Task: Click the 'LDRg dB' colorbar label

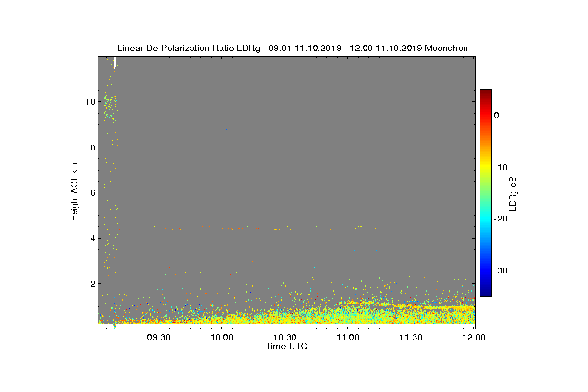Action: tap(513, 193)
